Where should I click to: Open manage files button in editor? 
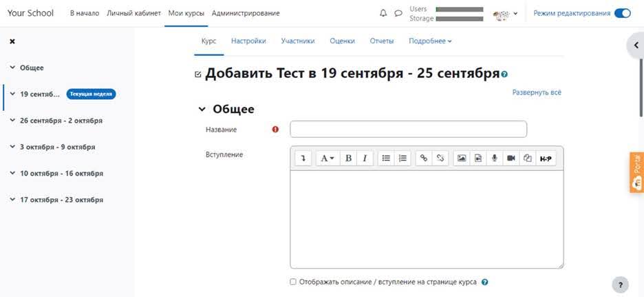[528, 158]
